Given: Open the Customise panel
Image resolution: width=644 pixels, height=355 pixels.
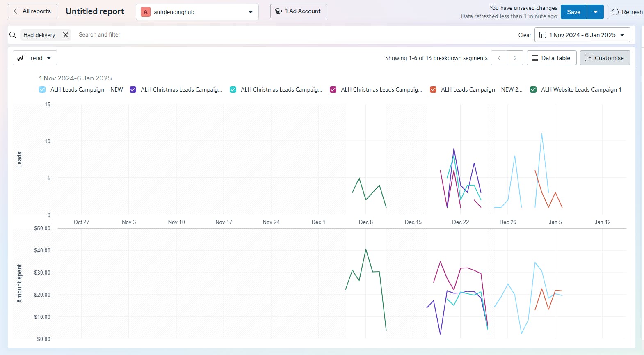Looking at the screenshot, I should point(605,58).
